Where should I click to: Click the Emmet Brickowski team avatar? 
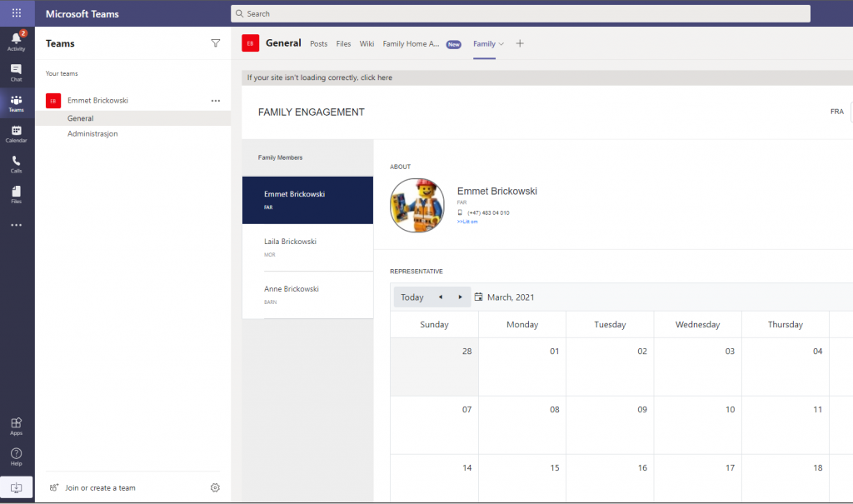pos(53,101)
